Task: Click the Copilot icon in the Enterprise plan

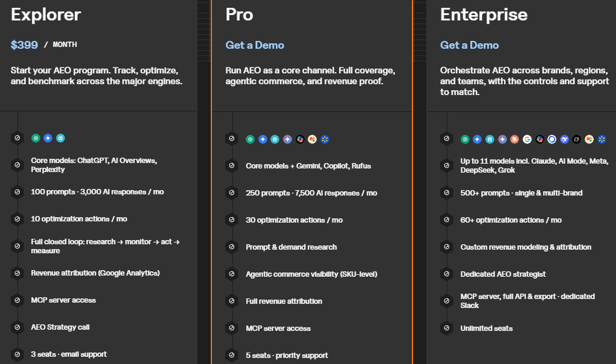Action: pyautogui.click(x=540, y=140)
